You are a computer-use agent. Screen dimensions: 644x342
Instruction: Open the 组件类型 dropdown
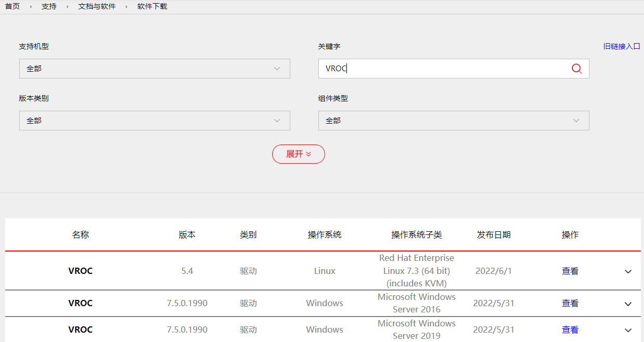coord(454,121)
